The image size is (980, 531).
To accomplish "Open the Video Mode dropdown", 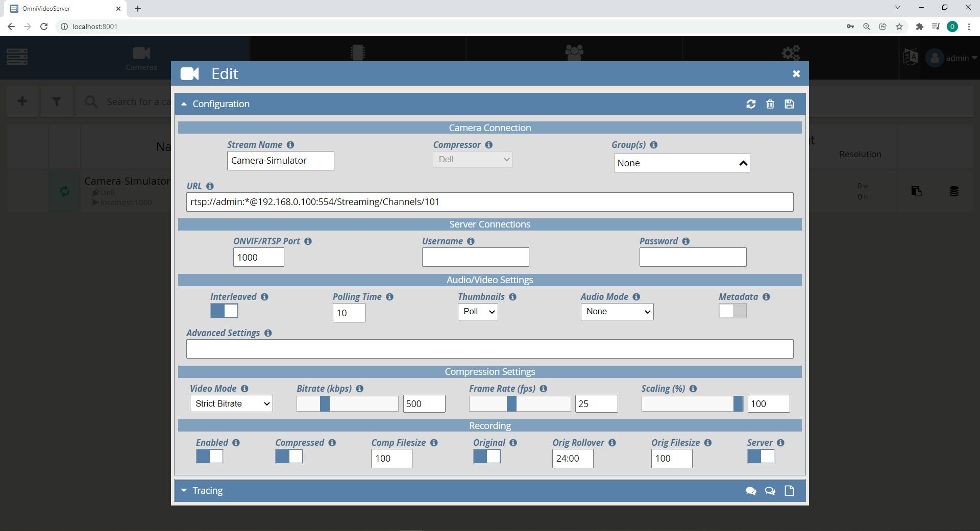I will pyautogui.click(x=231, y=403).
